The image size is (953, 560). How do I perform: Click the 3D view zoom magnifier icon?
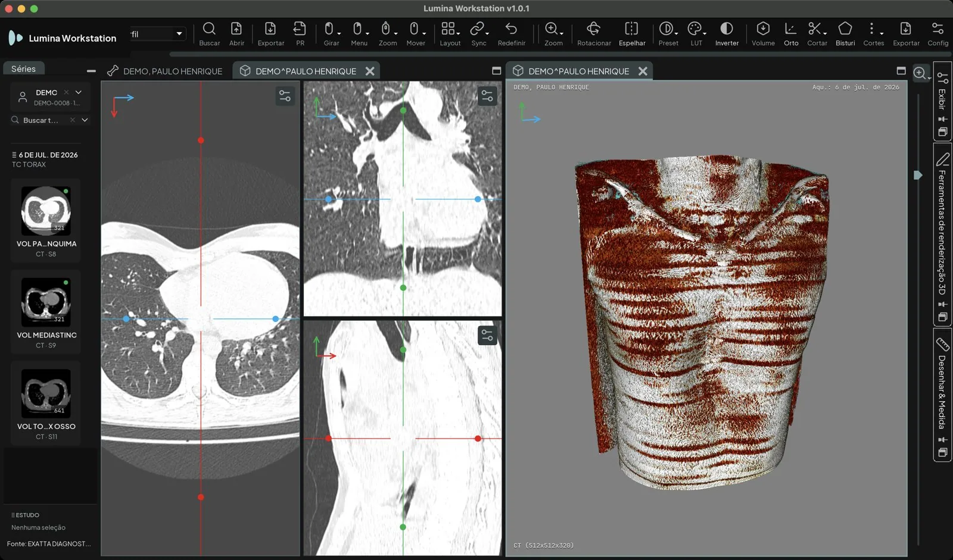[920, 73]
